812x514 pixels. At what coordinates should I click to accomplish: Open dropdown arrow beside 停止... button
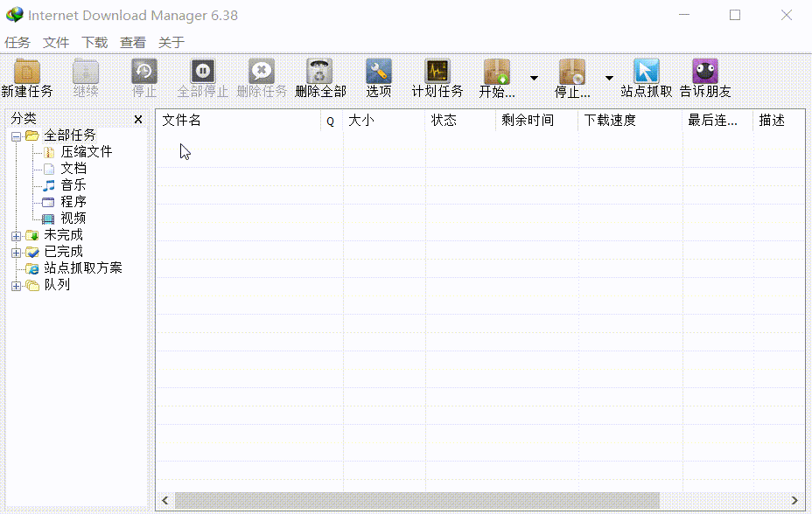point(609,78)
